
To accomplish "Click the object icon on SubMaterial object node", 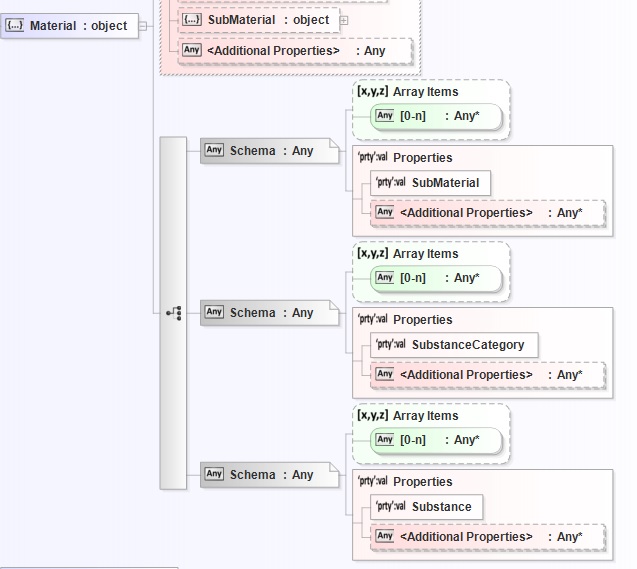I will point(193,20).
